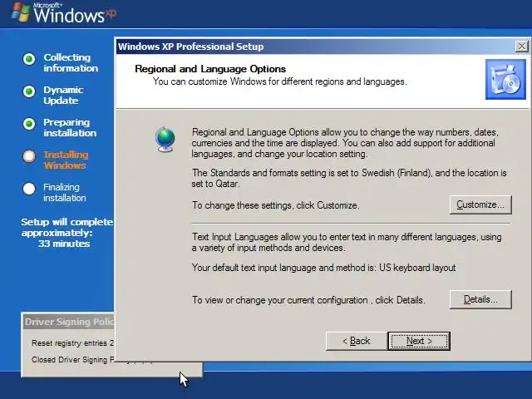Click the 'Text Input Languages allow you' paragraph
This screenshot has height=399, width=532.
pyautogui.click(x=347, y=242)
